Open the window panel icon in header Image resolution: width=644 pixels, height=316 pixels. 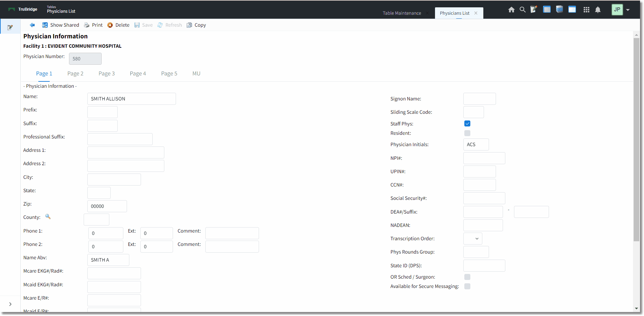(x=572, y=9)
